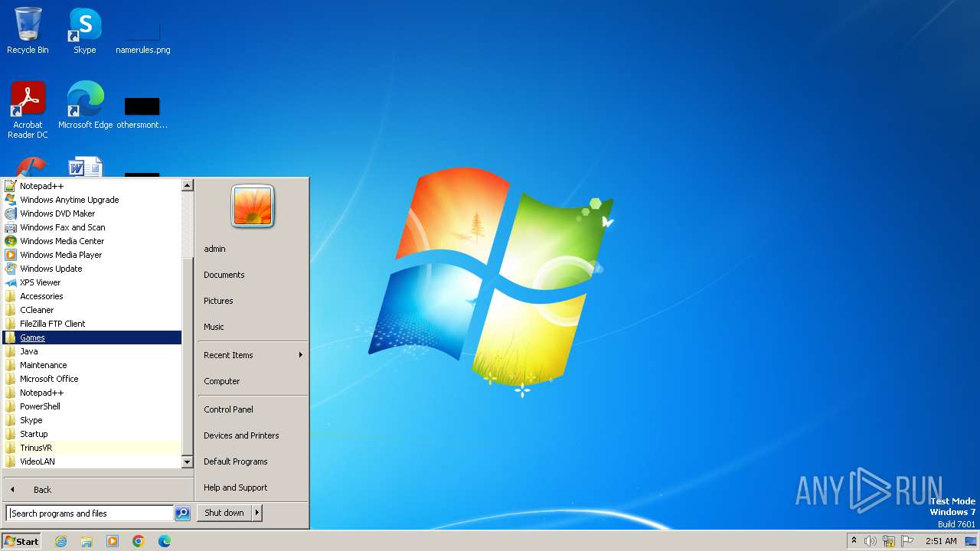This screenshot has width=980, height=551.
Task: Open Help and Support
Action: tap(253, 487)
